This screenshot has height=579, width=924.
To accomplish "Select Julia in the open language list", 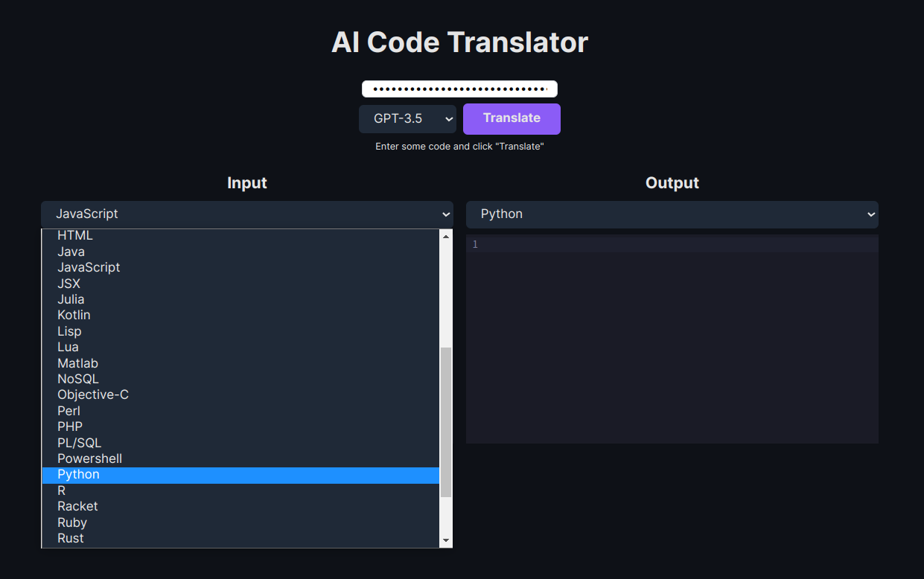I will pos(71,298).
